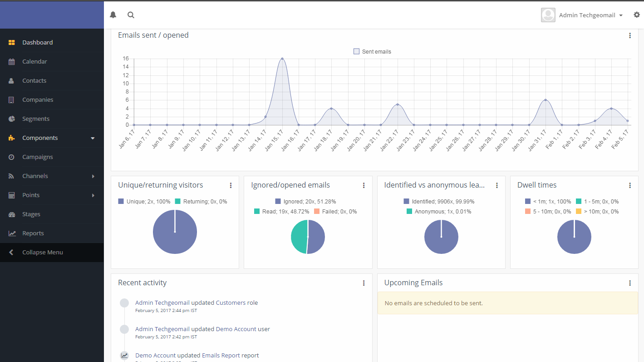Click the Reports line chart icon

pos(12,233)
